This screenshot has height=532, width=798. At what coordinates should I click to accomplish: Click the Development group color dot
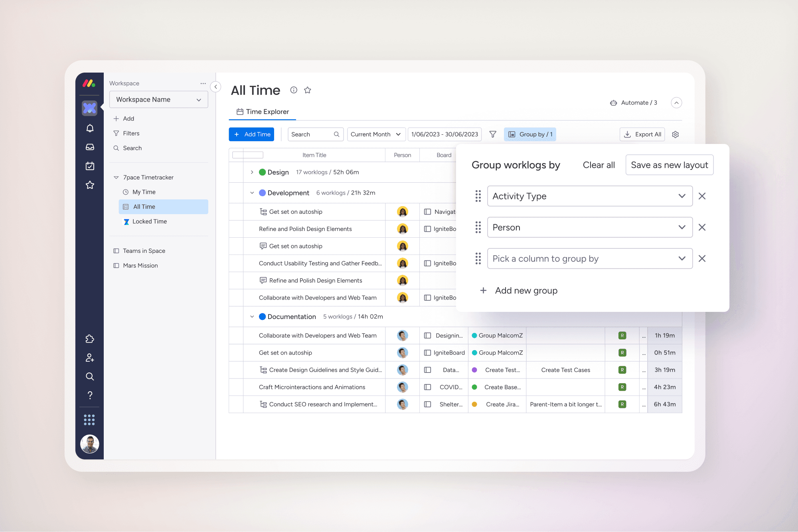pyautogui.click(x=263, y=193)
